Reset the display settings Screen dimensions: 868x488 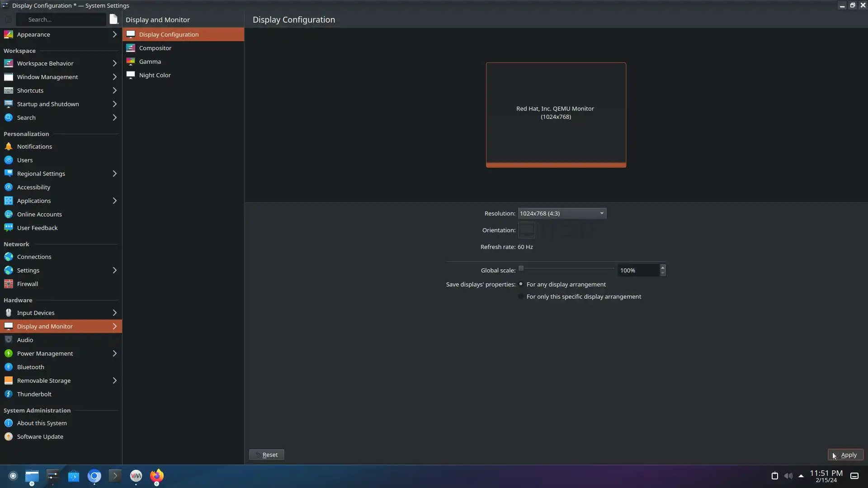click(x=266, y=455)
